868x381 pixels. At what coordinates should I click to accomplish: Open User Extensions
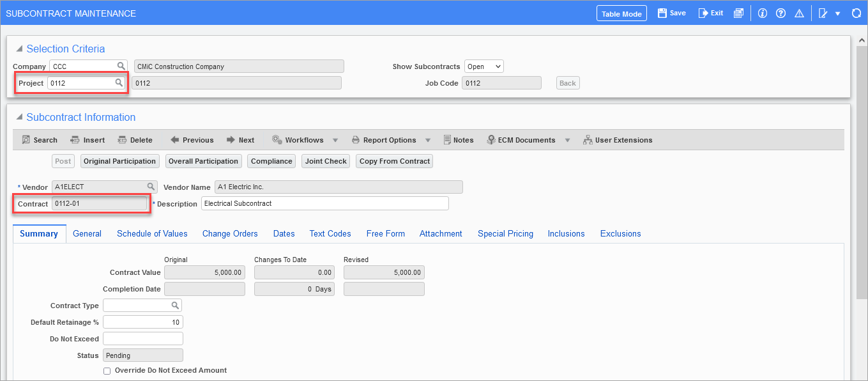point(618,140)
